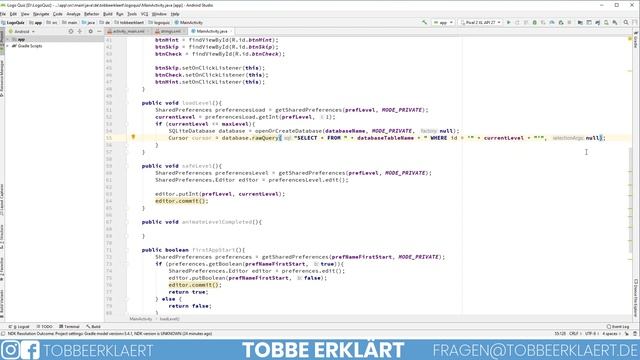The image size is (640, 360).
Task: Click the tool window toggle icon bottom-left
Action: [3, 334]
